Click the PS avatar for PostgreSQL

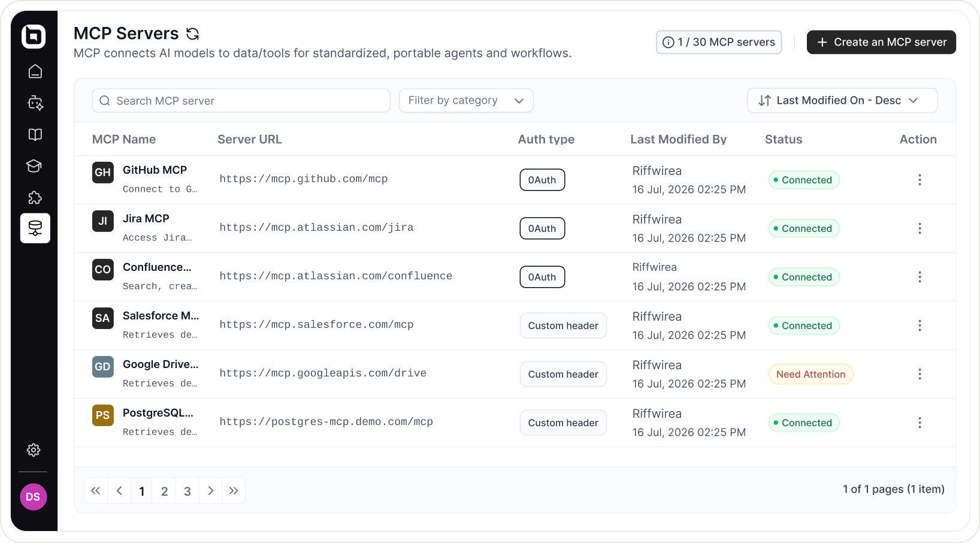click(103, 415)
